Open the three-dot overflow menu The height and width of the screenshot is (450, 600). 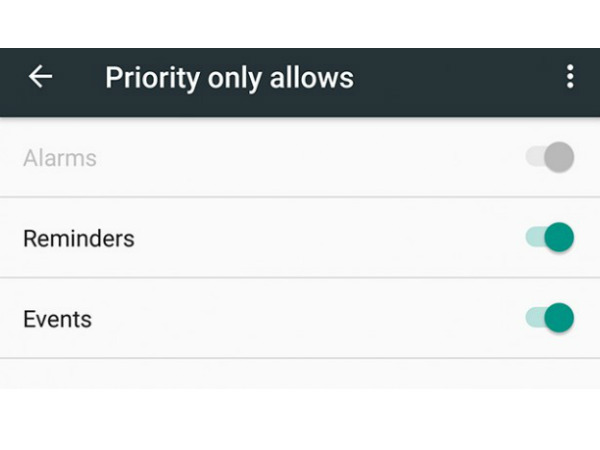click(569, 77)
